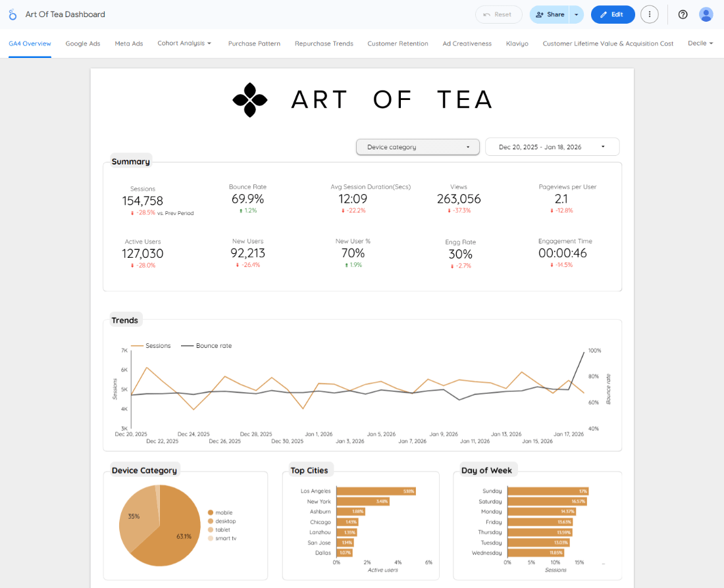Image resolution: width=724 pixels, height=588 pixels.
Task: Click the Reset button
Action: [x=499, y=14]
